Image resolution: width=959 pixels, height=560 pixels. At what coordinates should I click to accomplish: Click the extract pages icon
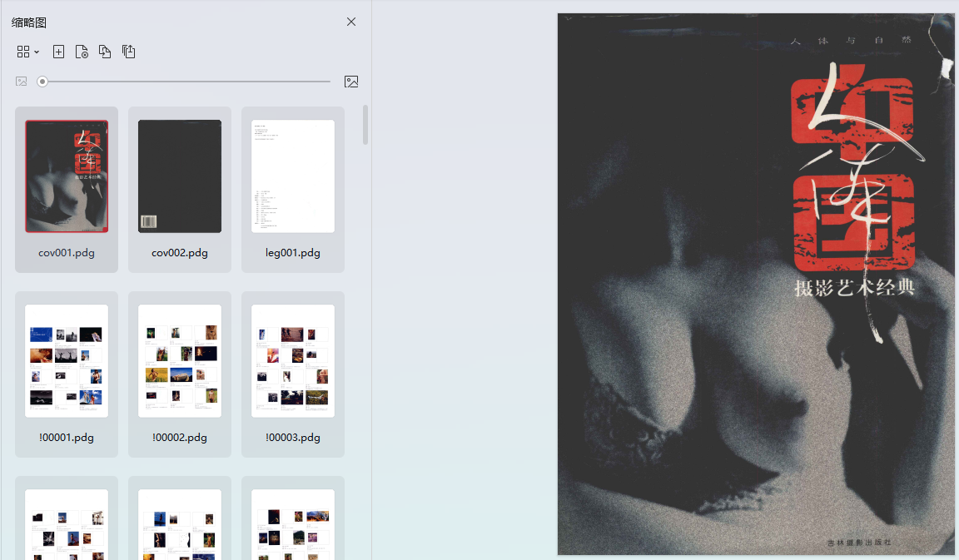tap(128, 52)
